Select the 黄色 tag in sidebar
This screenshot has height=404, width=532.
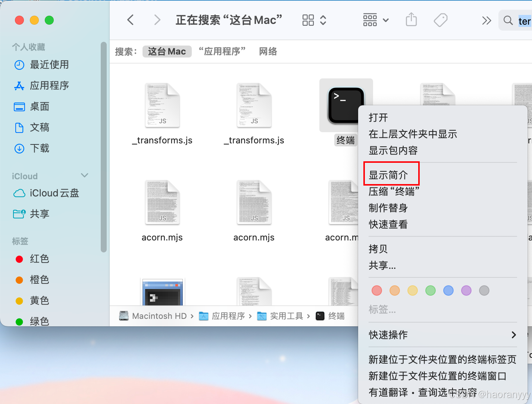coord(32,301)
